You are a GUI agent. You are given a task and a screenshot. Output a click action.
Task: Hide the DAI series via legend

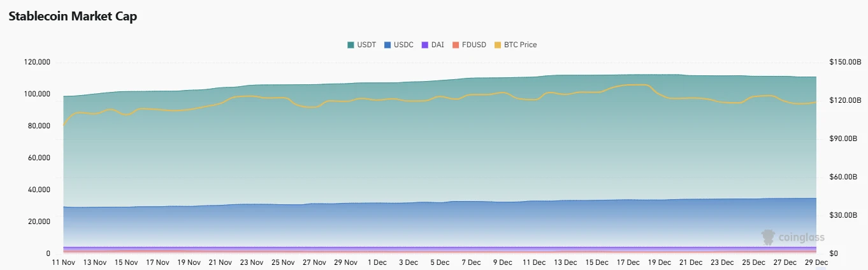[x=437, y=45]
